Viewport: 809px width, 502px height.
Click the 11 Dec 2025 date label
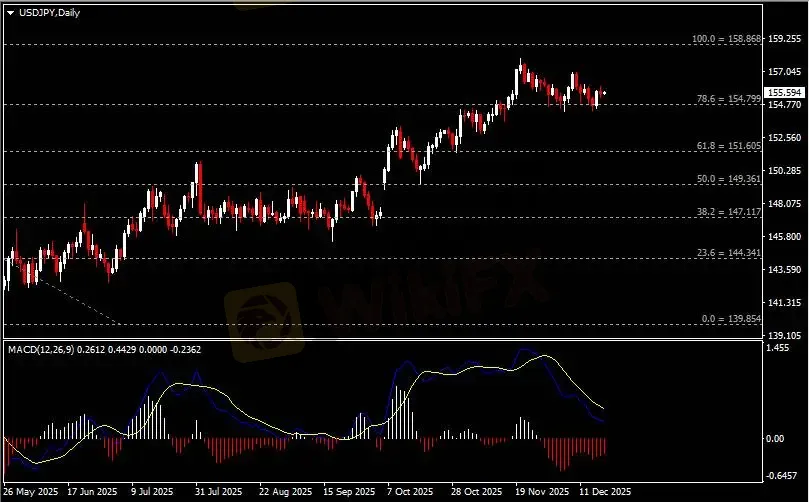(x=605, y=492)
